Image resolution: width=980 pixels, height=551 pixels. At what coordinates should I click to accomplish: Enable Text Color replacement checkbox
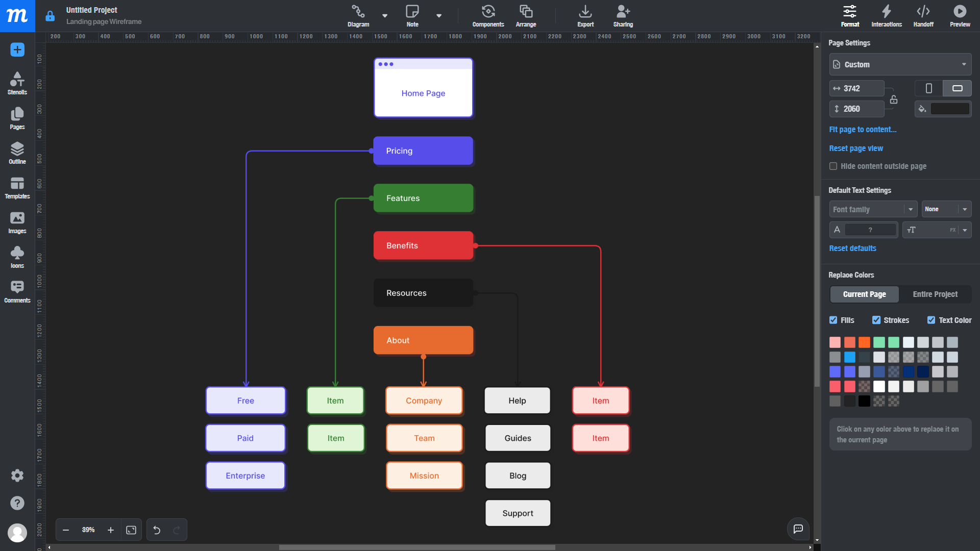(x=932, y=320)
